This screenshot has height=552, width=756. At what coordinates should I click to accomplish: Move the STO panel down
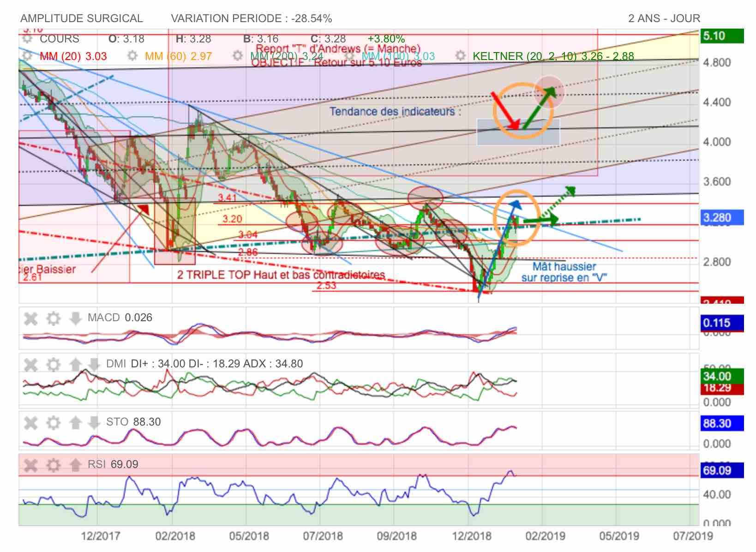94,423
